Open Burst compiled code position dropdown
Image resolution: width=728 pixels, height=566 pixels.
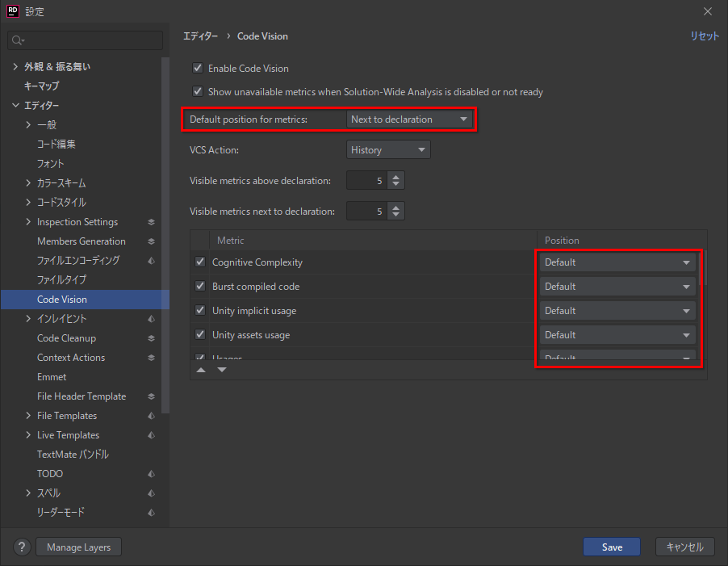coord(617,287)
